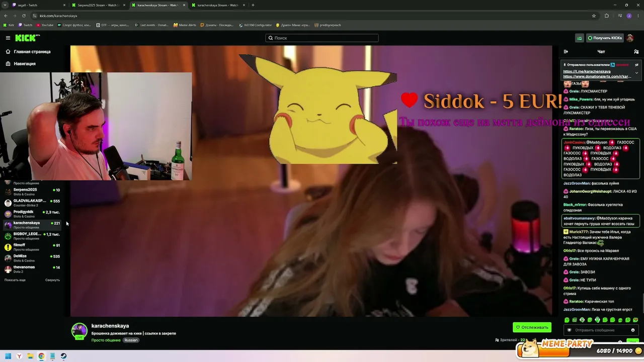Viewport: 644px width, 362px height.
Task: Expand sidebar list with Показать еще
Action: 15,280
